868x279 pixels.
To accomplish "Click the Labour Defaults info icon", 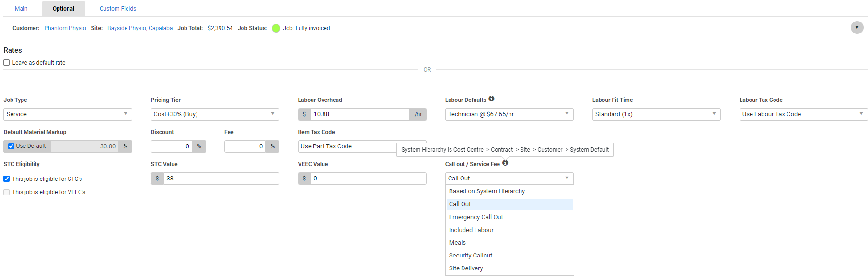I will click(491, 99).
